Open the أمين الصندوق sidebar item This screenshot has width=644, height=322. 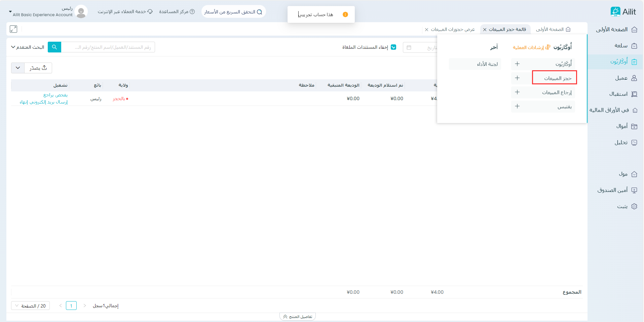tap(612, 190)
